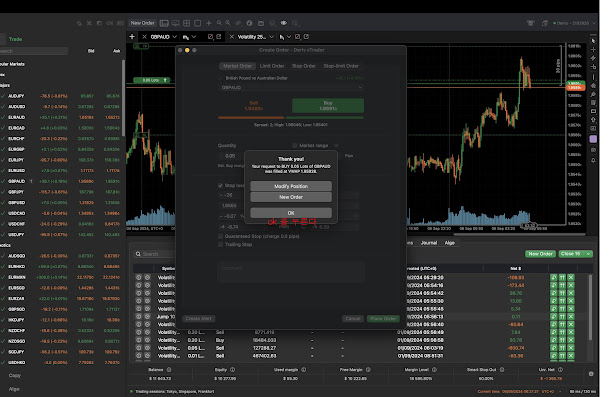Click the Used margin info icon

(304, 370)
